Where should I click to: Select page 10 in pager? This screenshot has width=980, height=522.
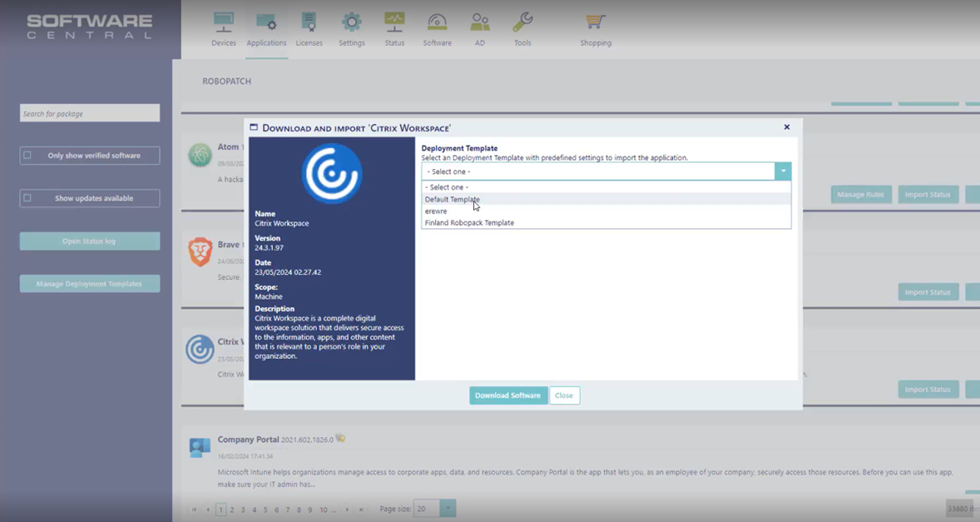(323, 510)
